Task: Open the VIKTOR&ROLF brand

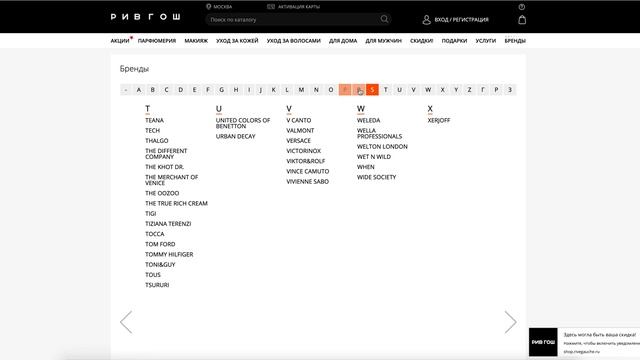Action: pyautogui.click(x=306, y=161)
